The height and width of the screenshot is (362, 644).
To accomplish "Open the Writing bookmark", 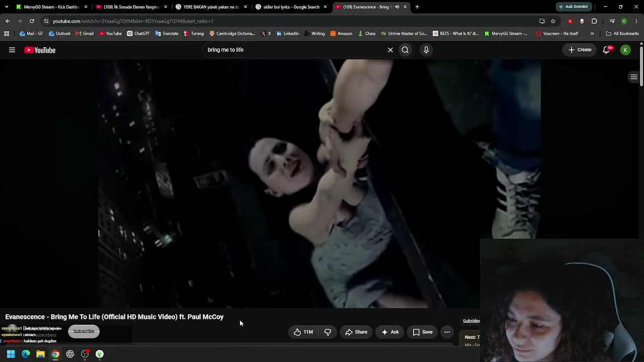I will coord(314,34).
